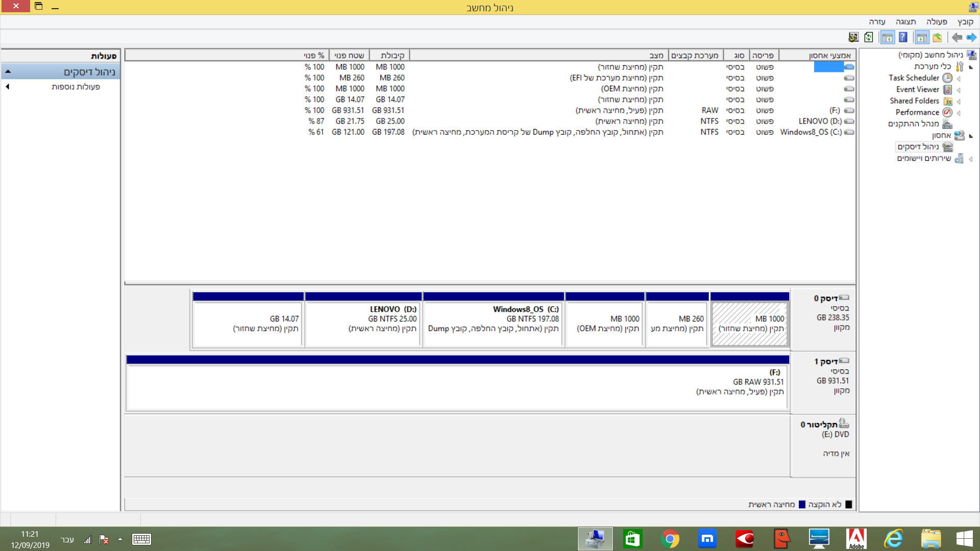
Task: Collapse the אחסון (Storage) tree node
Action: (971, 136)
